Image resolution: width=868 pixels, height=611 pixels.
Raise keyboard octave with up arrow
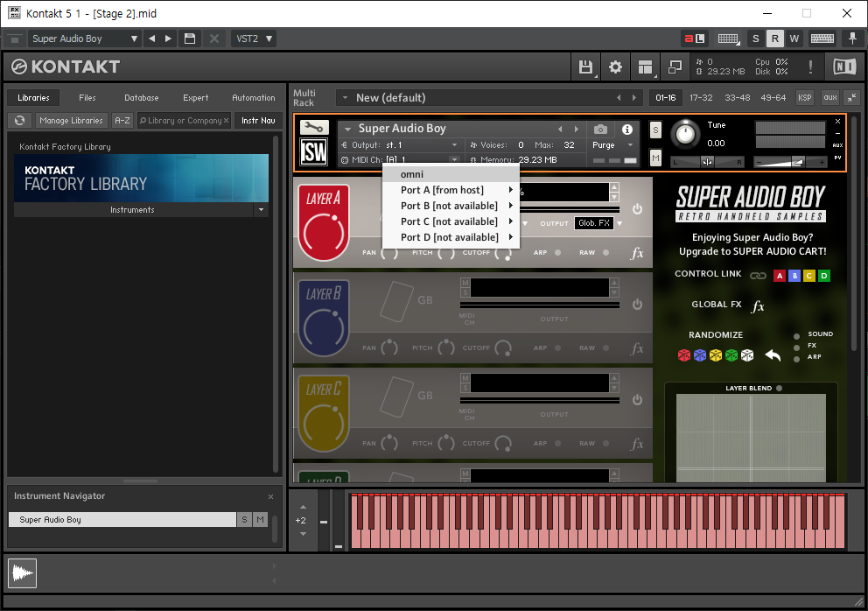(x=303, y=507)
